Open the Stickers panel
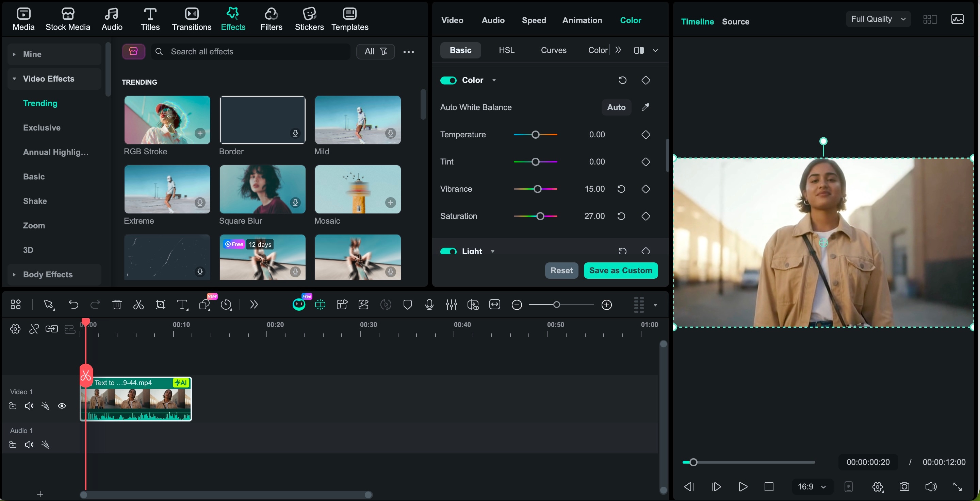The height and width of the screenshot is (501, 980). click(309, 19)
